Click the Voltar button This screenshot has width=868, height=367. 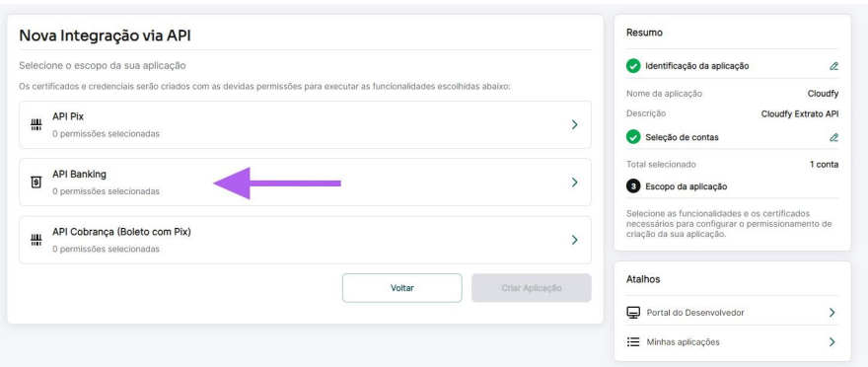pyautogui.click(x=401, y=288)
